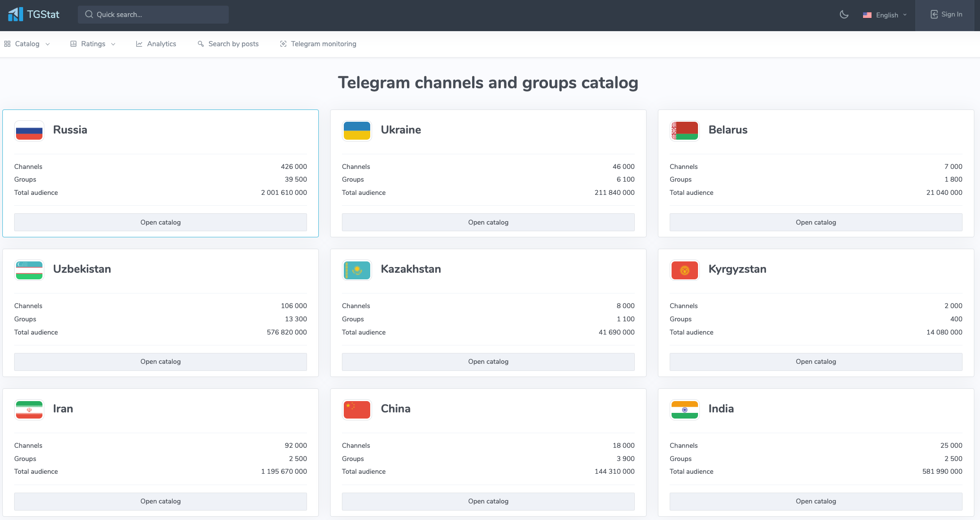Click the Telegram monitoring icon

tap(283, 44)
